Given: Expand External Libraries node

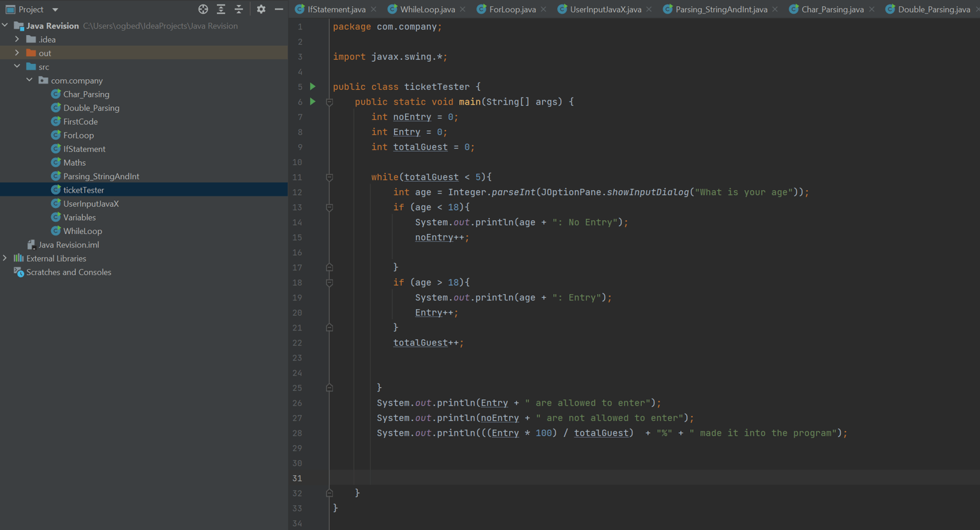Looking at the screenshot, I should pyautogui.click(x=5, y=258).
